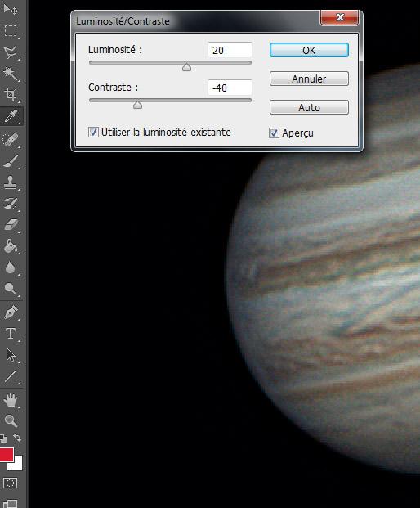Select the Zoom tool
Viewport: 420px width, 508px height.
[x=11, y=420]
